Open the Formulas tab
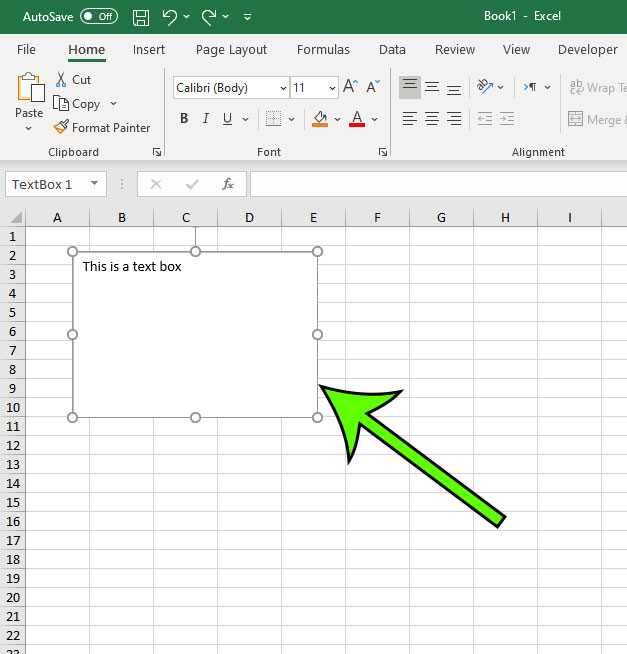 (x=323, y=50)
